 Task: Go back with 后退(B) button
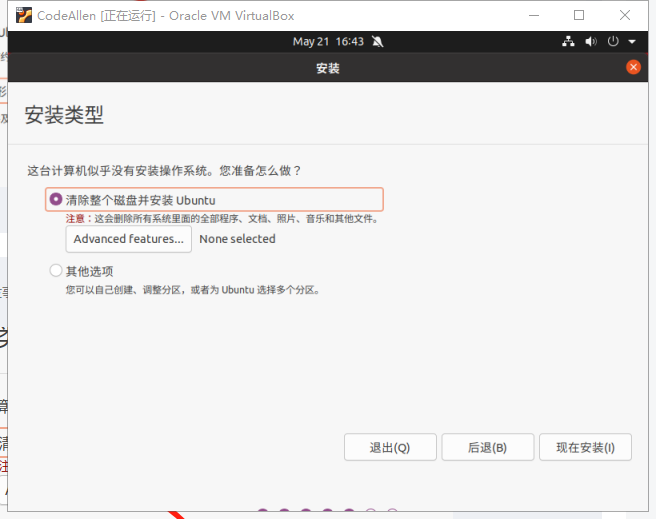pos(487,447)
